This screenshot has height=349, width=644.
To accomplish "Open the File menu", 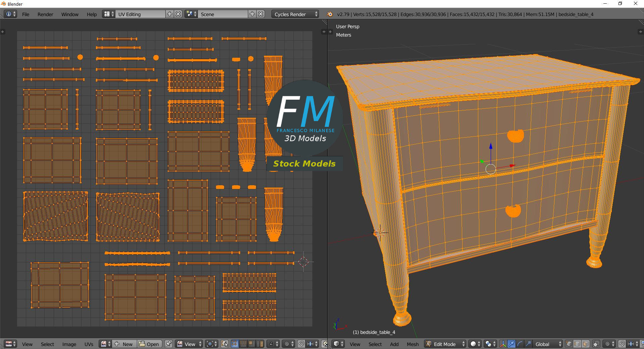I will 25,14.
